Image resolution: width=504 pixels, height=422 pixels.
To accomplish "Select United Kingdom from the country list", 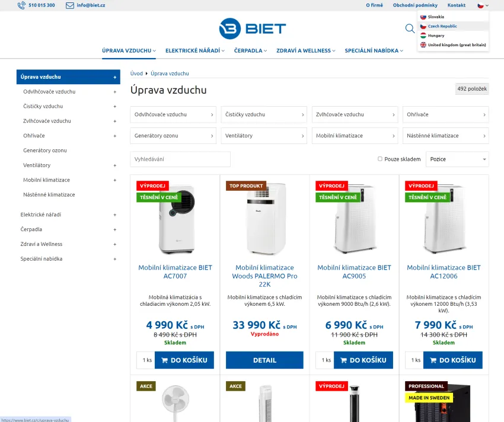I will point(453,44).
